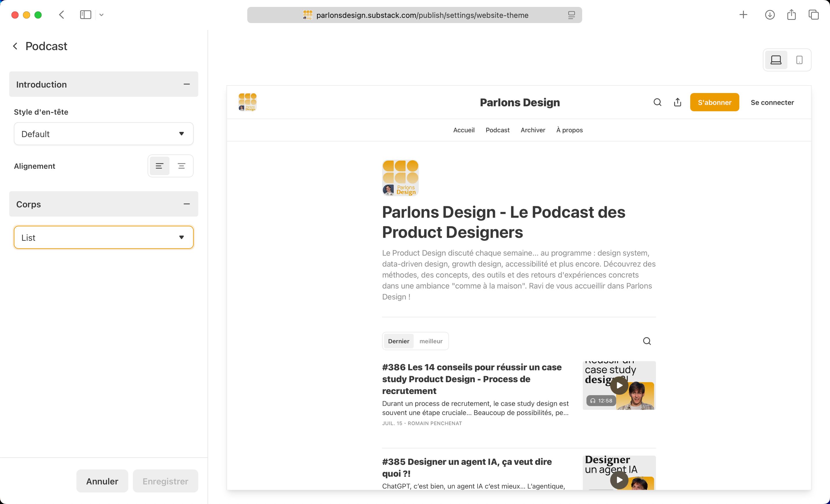
Task: Go back from the Podcast settings panel
Action: (x=15, y=46)
